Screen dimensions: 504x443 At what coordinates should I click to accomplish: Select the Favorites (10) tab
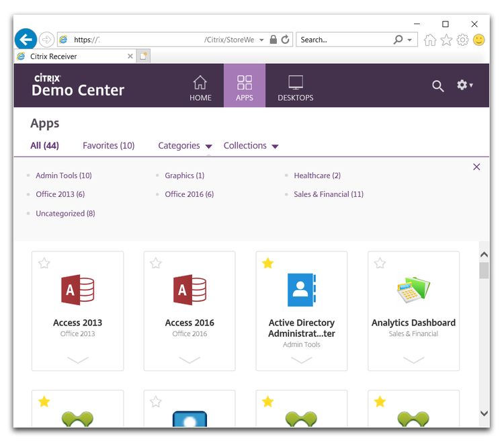(x=109, y=146)
